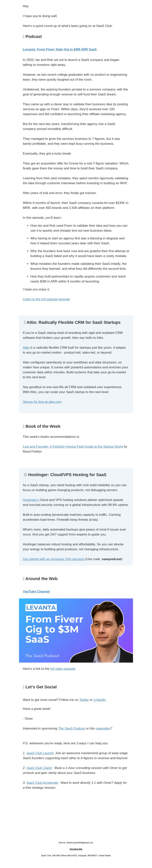Click The SaaS Podcast sponsorship link

coord(72,728)
